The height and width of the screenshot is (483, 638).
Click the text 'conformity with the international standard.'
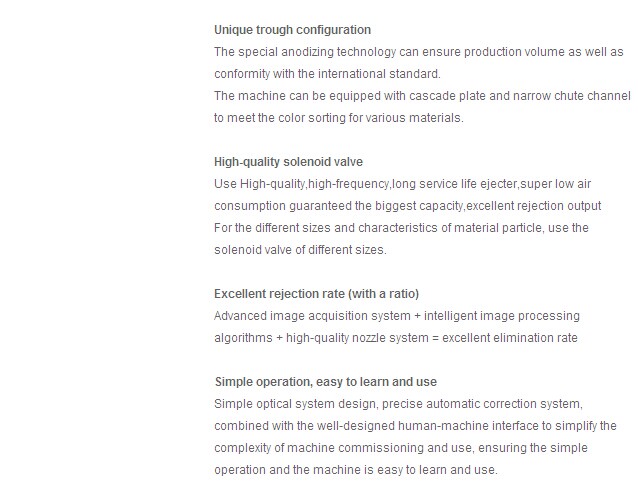click(x=327, y=74)
